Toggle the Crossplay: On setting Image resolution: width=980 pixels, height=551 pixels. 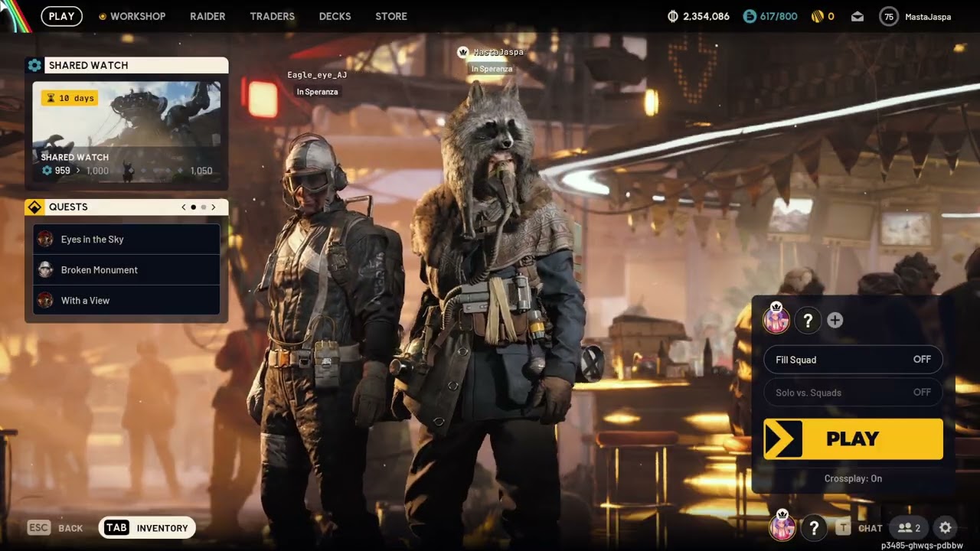pyautogui.click(x=853, y=478)
